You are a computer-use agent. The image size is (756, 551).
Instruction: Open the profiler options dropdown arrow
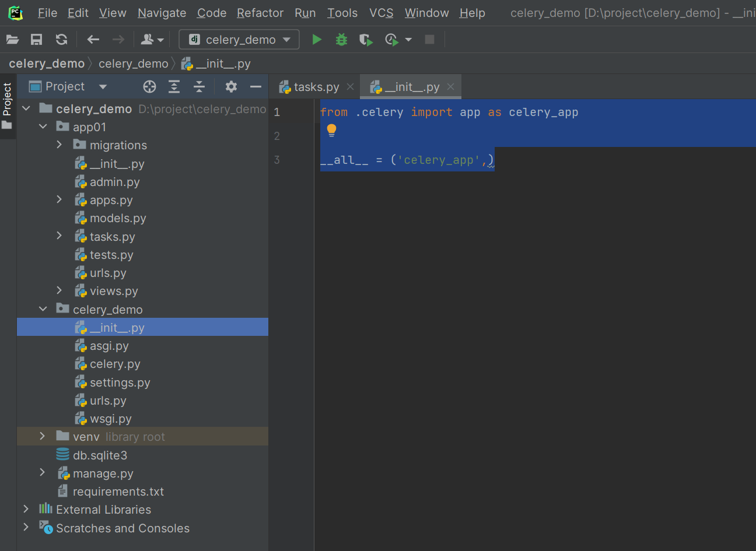click(x=408, y=40)
